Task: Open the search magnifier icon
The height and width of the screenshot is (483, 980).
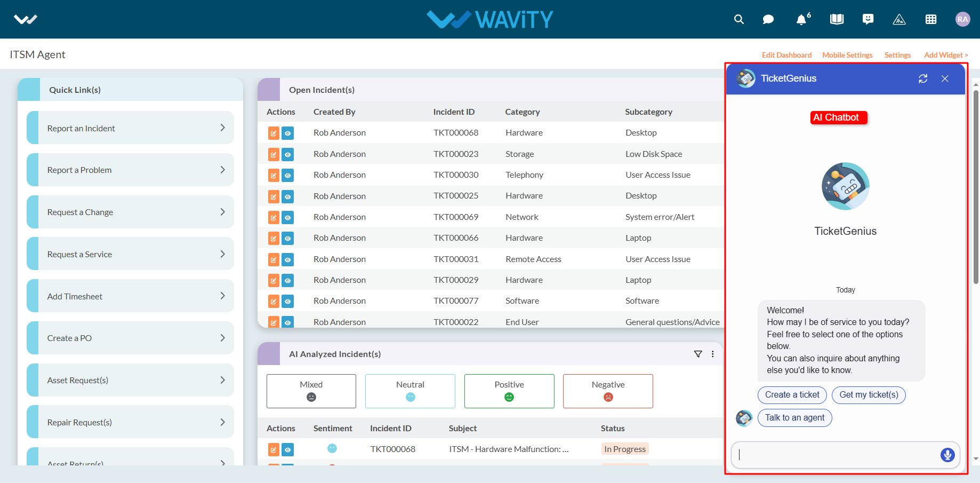Action: point(738,19)
